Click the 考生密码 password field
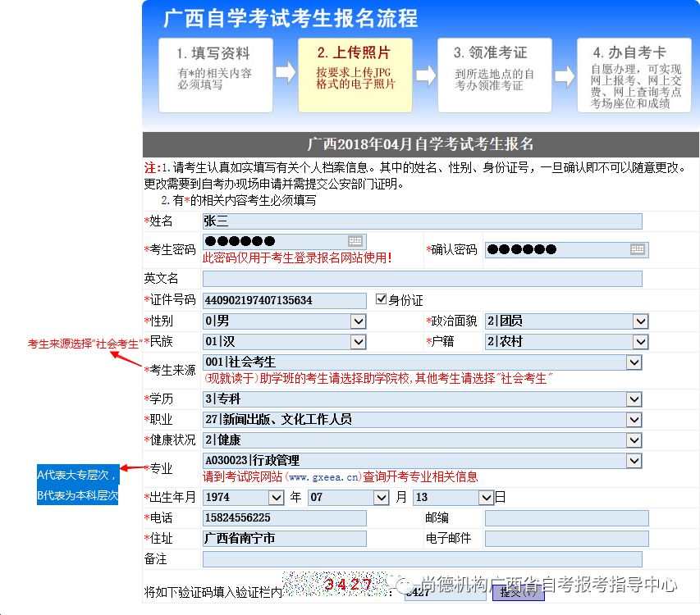This screenshot has width=700, height=615. (285, 241)
